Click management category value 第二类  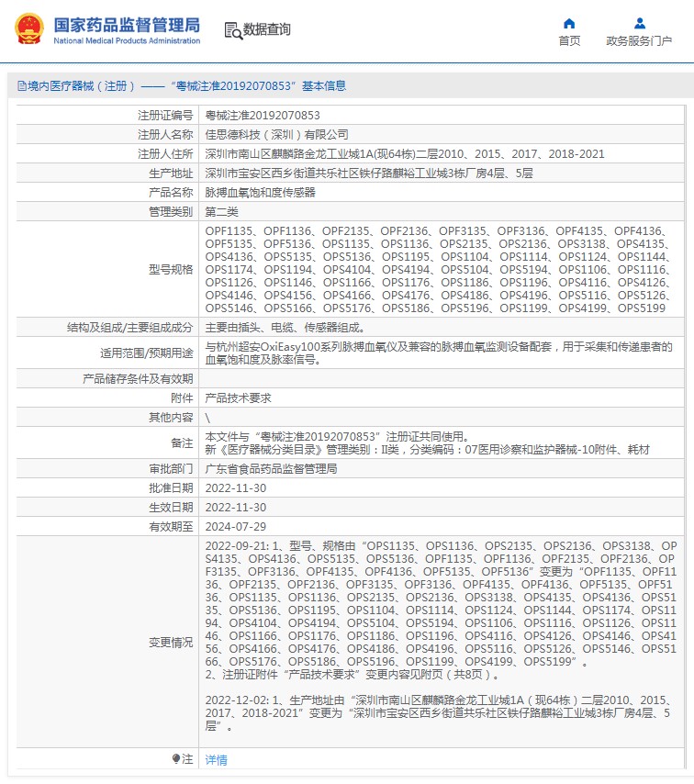221,212
